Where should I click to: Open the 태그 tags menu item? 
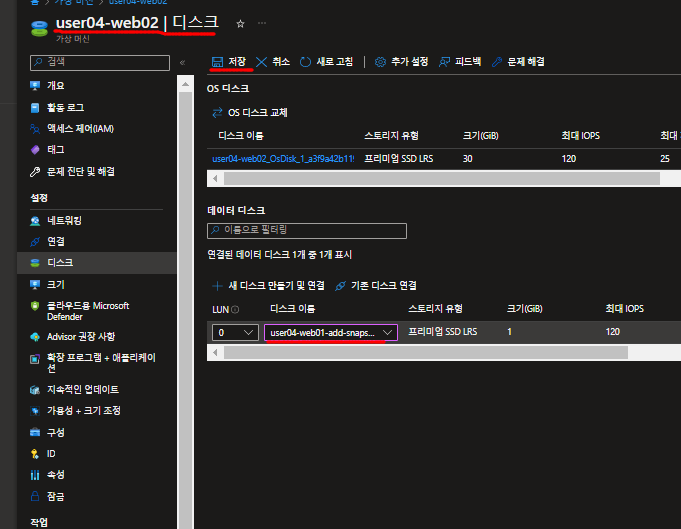coord(56,150)
